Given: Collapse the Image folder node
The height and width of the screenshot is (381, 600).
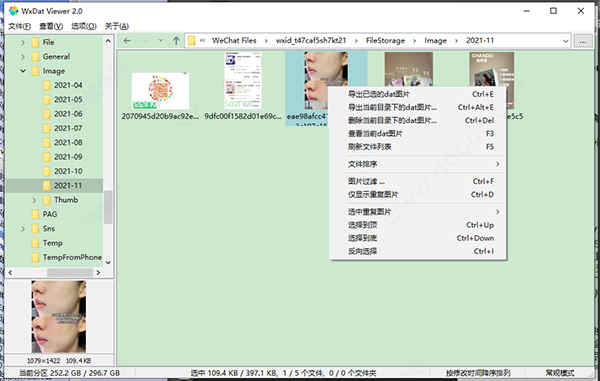Looking at the screenshot, I should (x=23, y=71).
